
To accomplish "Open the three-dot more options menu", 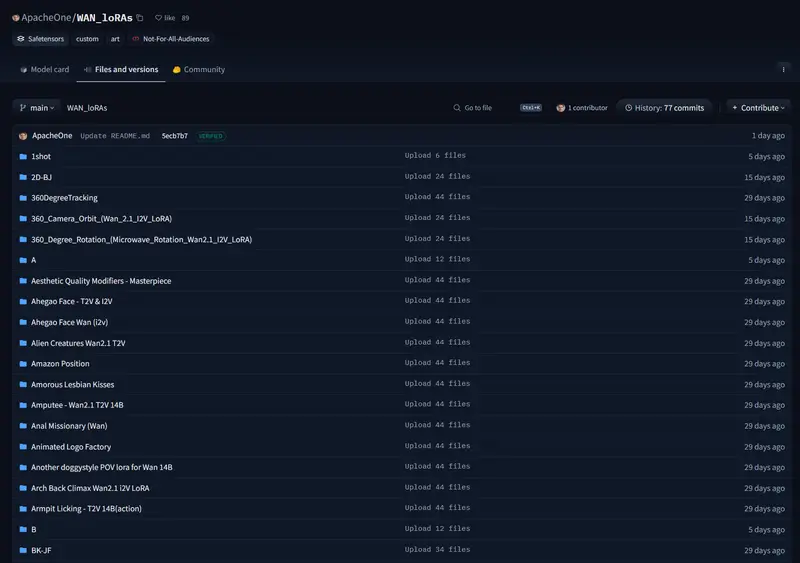I will 783,69.
